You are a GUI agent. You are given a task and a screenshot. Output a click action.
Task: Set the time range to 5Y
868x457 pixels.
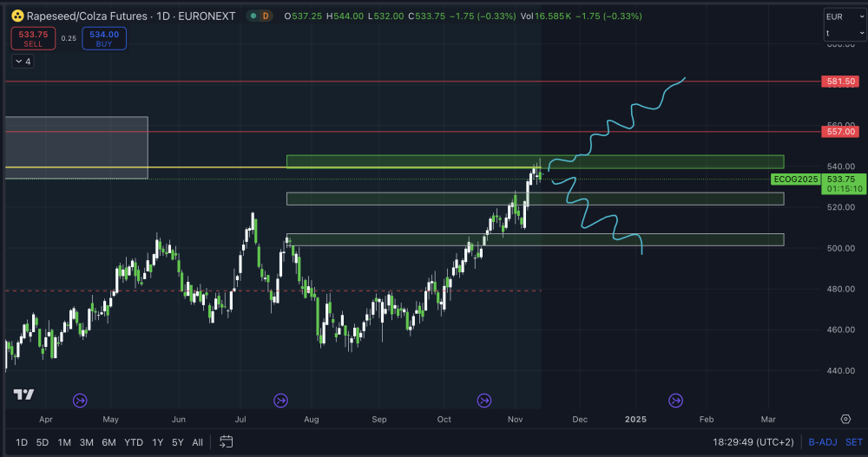tap(177, 442)
